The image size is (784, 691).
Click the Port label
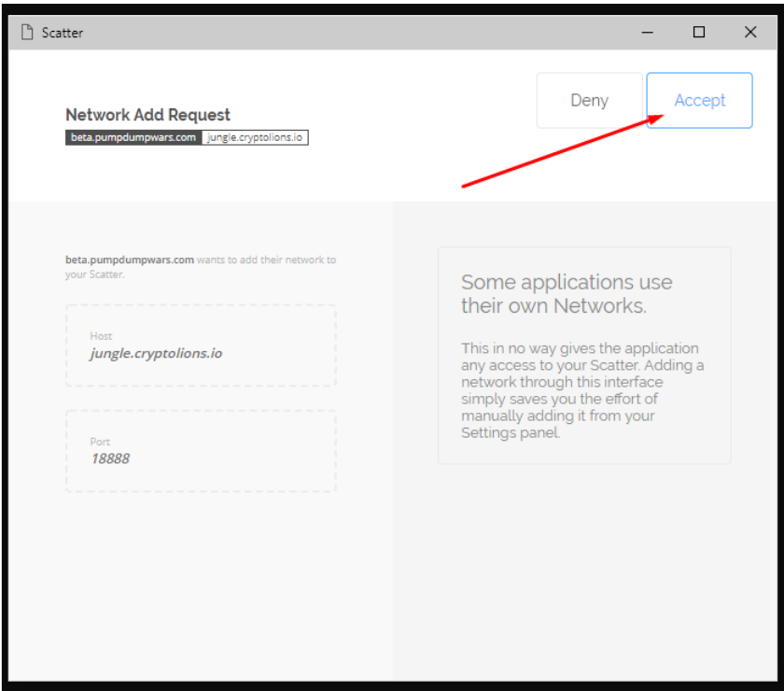point(100,442)
